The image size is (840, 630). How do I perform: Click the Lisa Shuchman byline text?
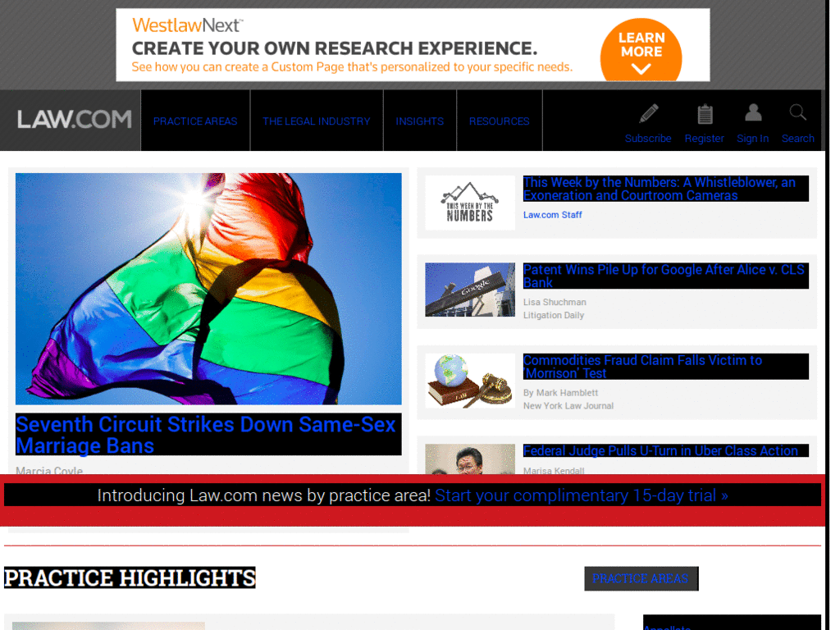pyautogui.click(x=555, y=302)
